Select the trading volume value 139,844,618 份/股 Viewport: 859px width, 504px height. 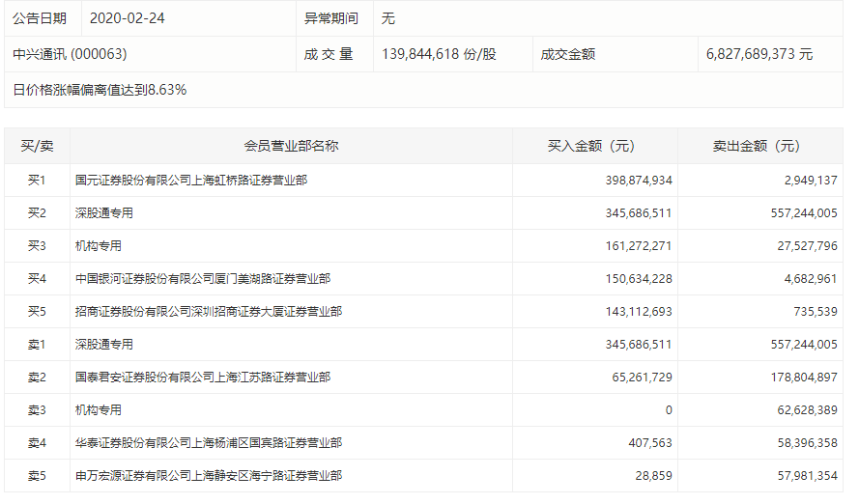(x=440, y=54)
